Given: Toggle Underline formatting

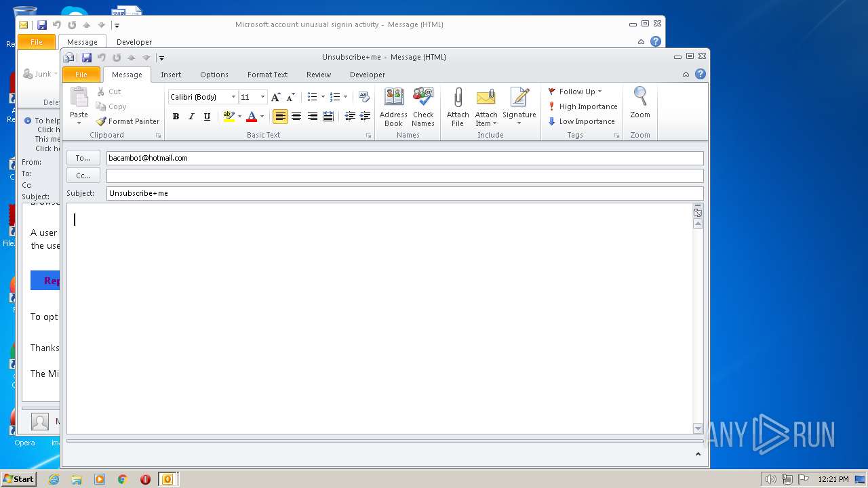Looking at the screenshot, I should [207, 117].
